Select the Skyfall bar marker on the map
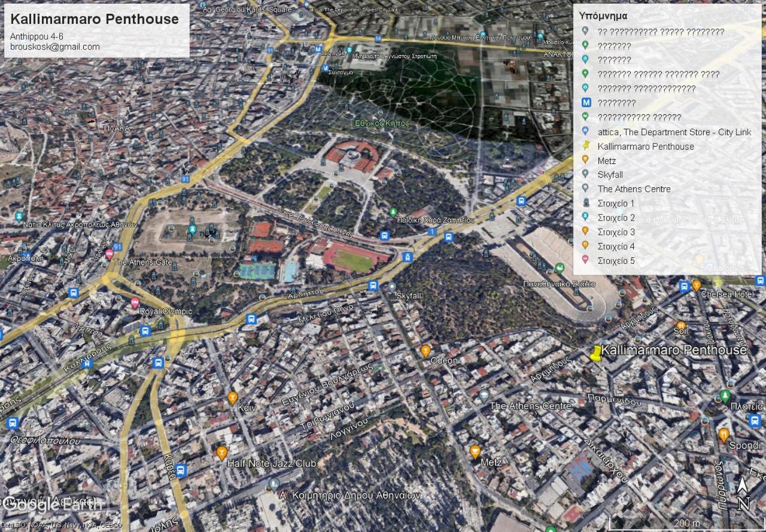 point(392,287)
